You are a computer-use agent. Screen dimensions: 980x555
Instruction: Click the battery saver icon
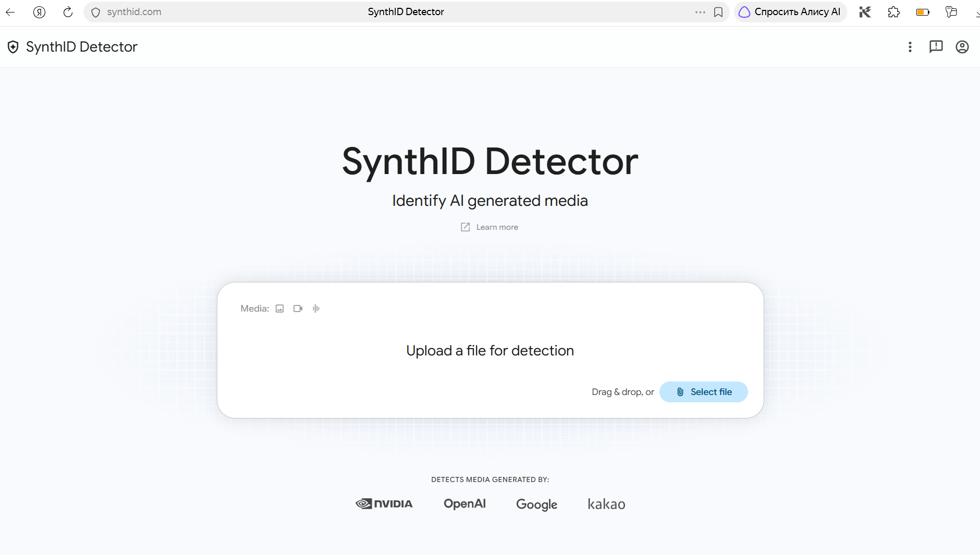coord(923,12)
